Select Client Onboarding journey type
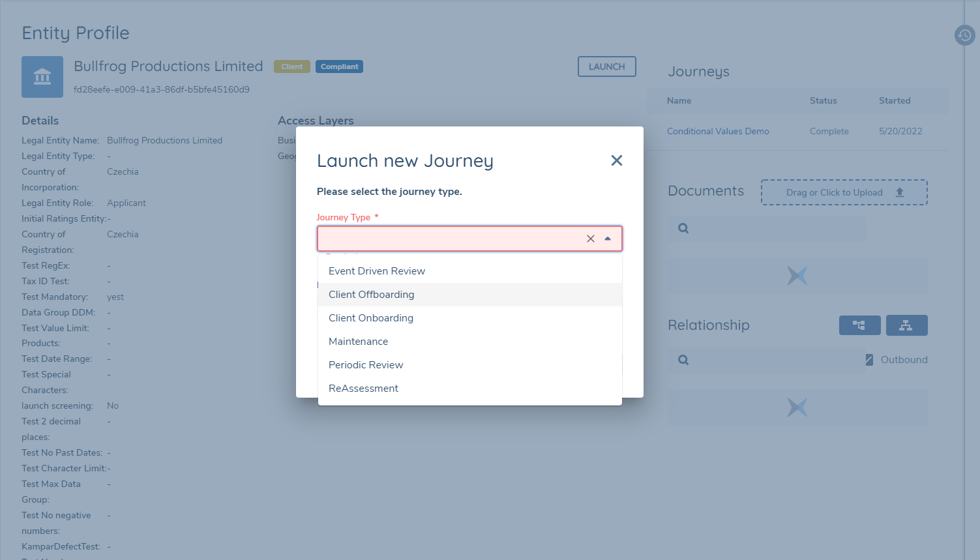Screen dimensions: 980x560 (370, 317)
